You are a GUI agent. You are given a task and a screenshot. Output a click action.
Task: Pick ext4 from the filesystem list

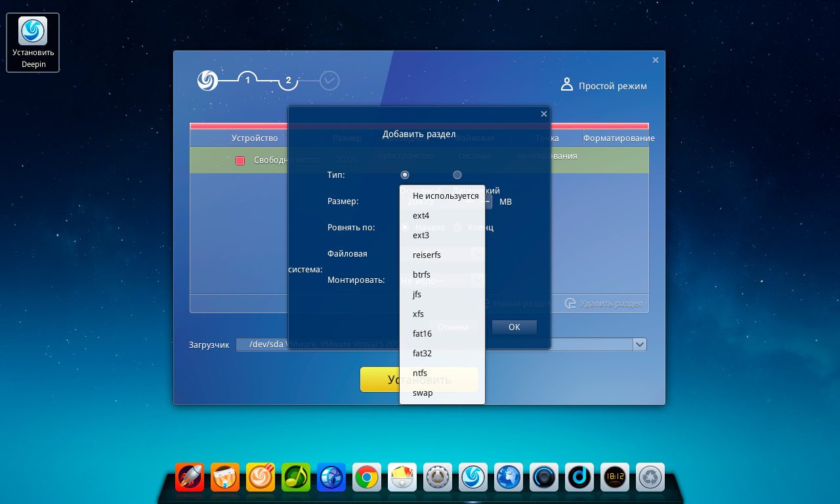pos(421,215)
